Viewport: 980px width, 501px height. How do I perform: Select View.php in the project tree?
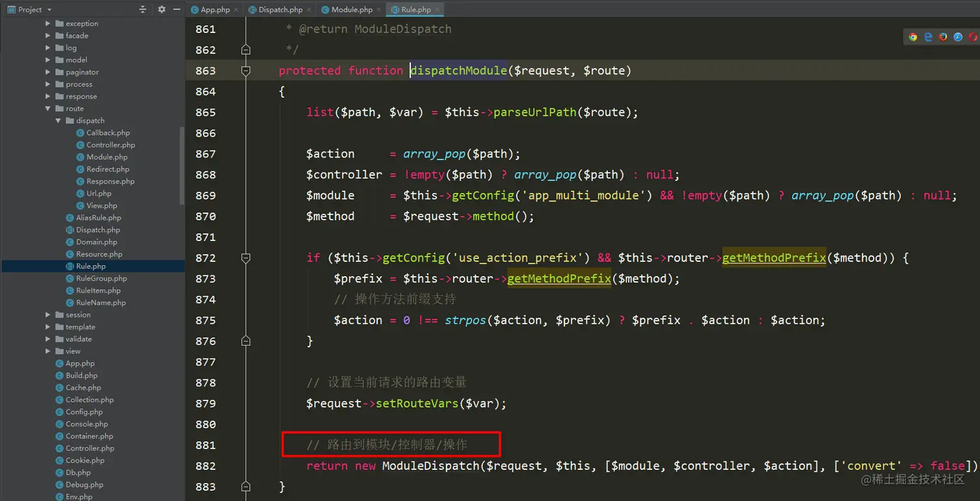pos(102,205)
